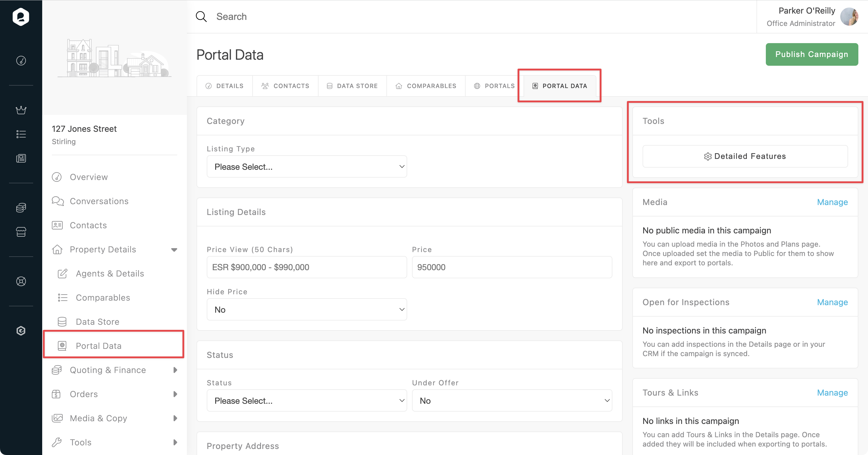
Task: Open the crown icon in left rail
Action: (21, 110)
